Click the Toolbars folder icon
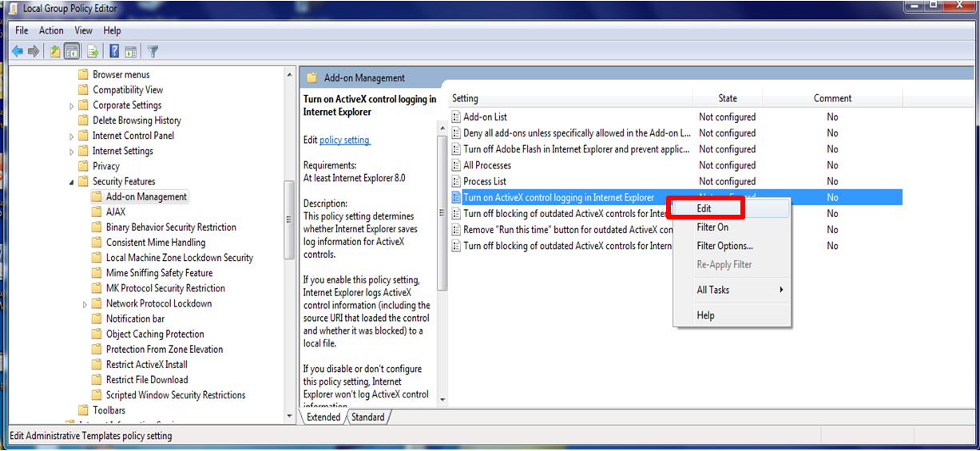This screenshot has height=451, width=980. tap(83, 410)
